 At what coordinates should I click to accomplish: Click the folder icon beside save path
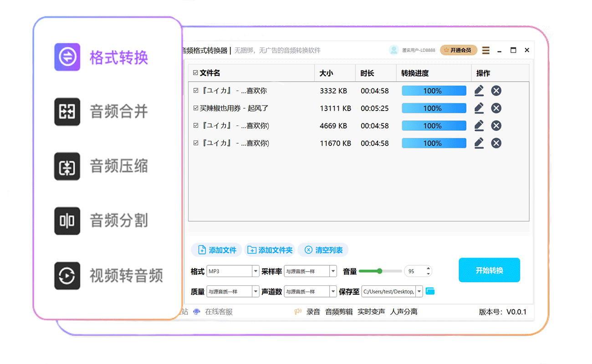tap(430, 291)
